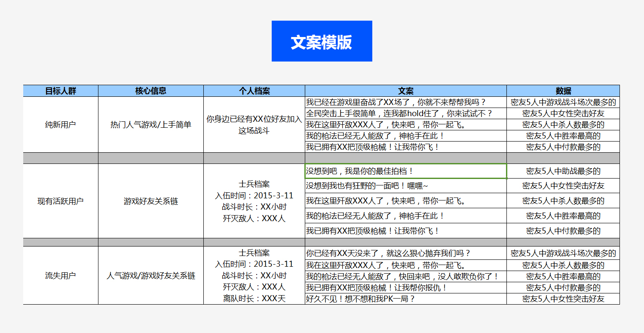Click the 现有活跃用户 cell
This screenshot has height=333, width=644.
coord(61,201)
